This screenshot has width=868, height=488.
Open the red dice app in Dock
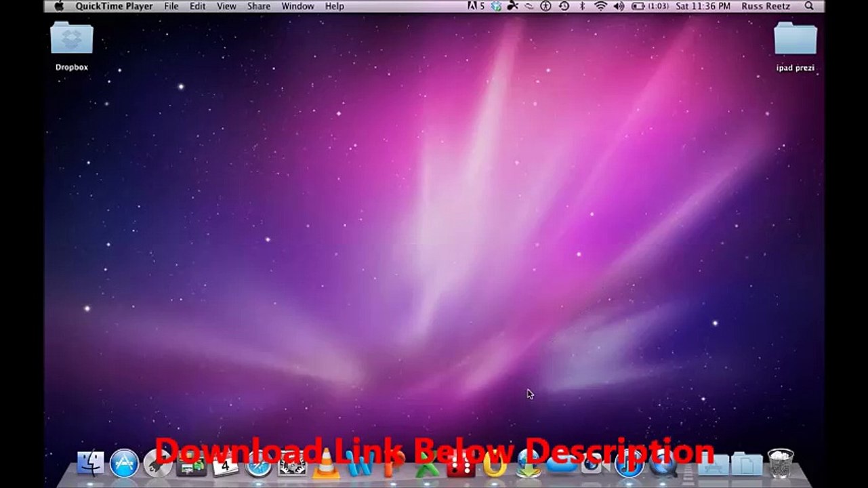coord(461,465)
